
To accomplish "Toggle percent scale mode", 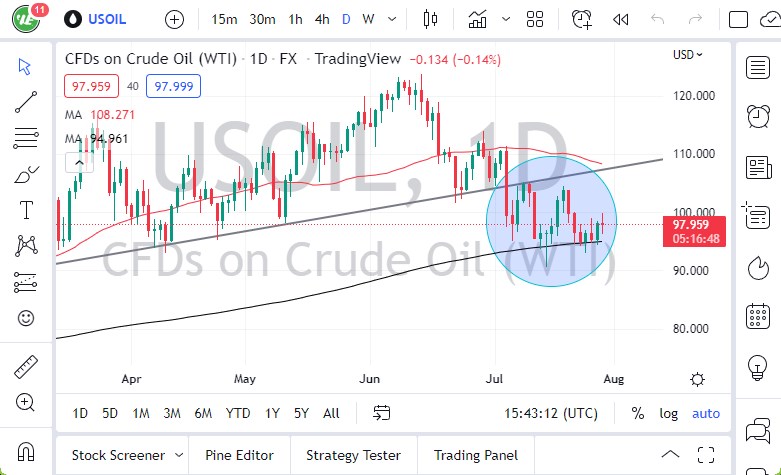I will (638, 413).
